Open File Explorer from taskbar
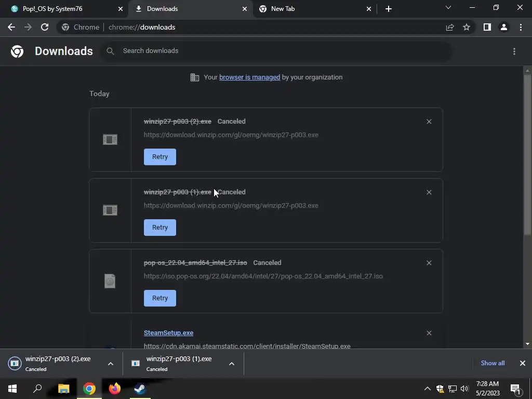This screenshot has height=399, width=532. (63, 389)
